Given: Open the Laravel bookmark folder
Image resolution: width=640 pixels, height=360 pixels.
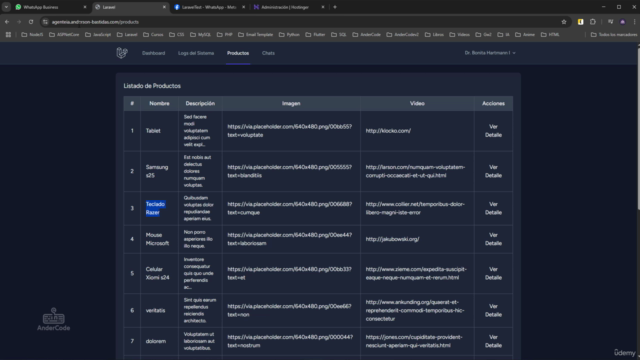Looking at the screenshot, I should pyautogui.click(x=127, y=35).
